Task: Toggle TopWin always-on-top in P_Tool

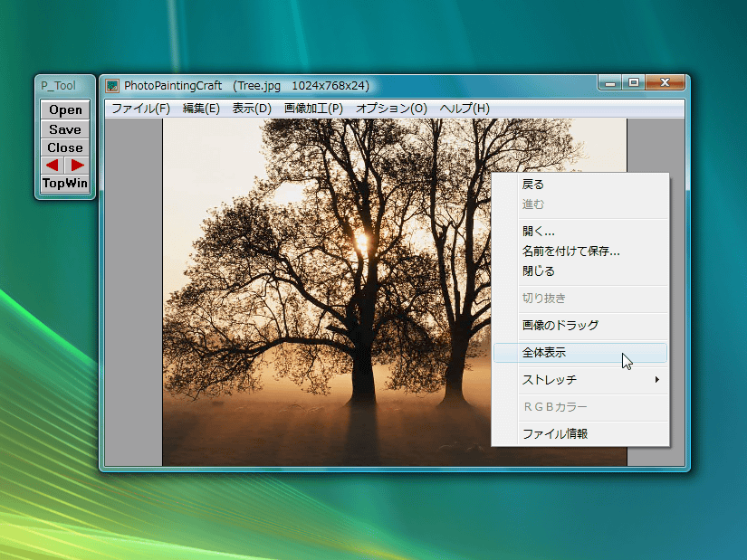Action: (x=65, y=184)
